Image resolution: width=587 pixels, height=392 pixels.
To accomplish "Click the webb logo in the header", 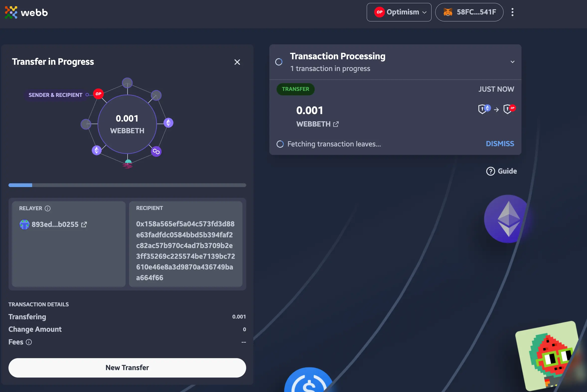I will tap(26, 12).
